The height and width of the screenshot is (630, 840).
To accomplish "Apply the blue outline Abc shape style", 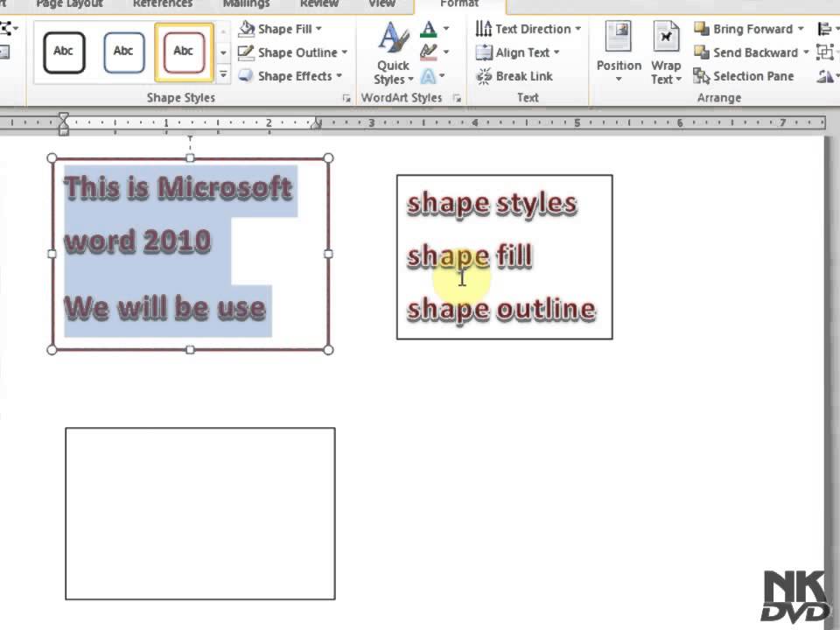I will click(123, 52).
